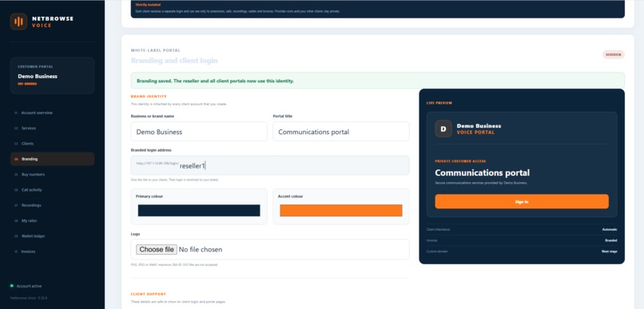Viewport: 644px width, 309px height.
Task: Open the Accent colour swatch picker
Action: (x=341, y=211)
